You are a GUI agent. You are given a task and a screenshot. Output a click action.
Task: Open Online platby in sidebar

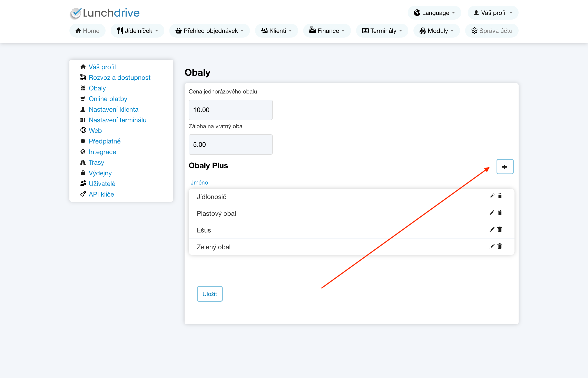click(108, 99)
